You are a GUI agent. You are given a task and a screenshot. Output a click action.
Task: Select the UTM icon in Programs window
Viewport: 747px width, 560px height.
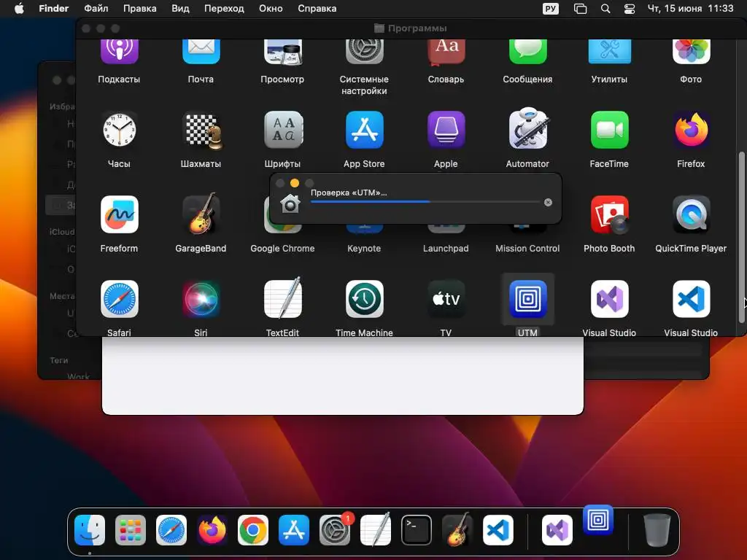click(528, 299)
